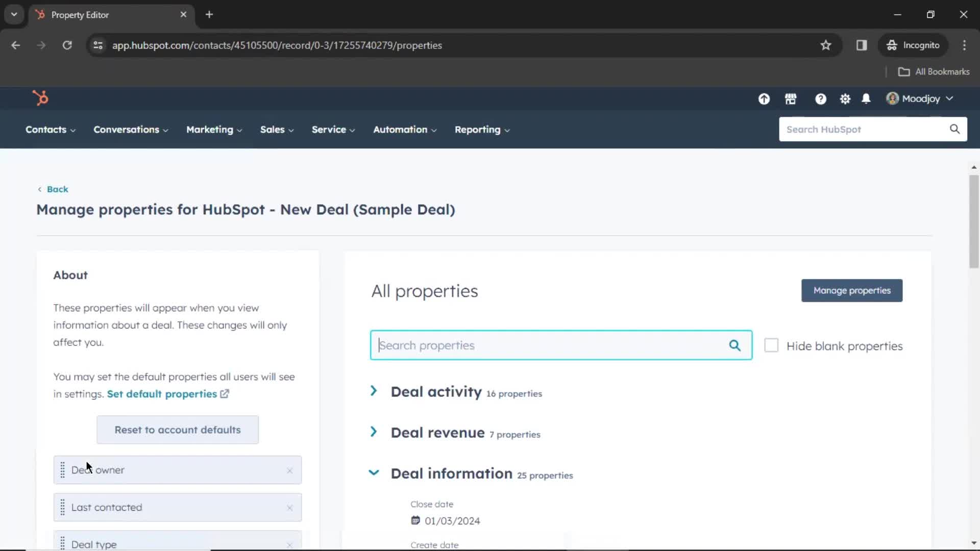This screenshot has height=551, width=980.
Task: Click the Search HubSpot magnifier icon
Action: point(954,129)
